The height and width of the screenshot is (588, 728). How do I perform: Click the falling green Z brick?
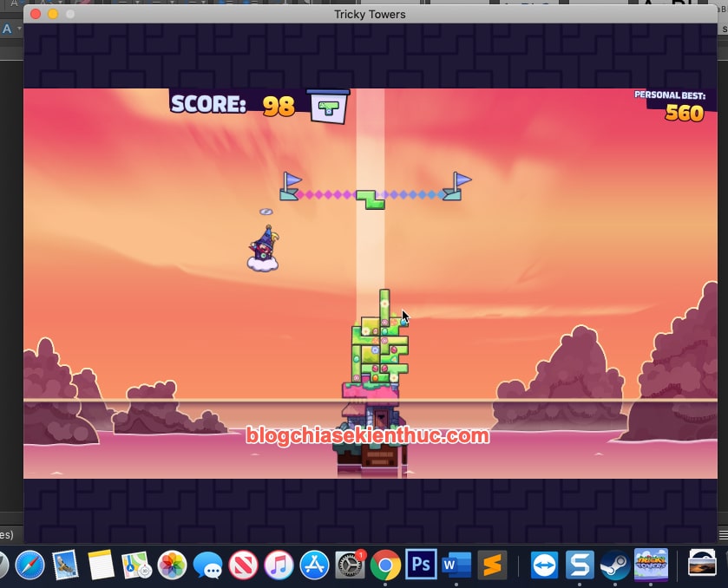pyautogui.click(x=371, y=199)
